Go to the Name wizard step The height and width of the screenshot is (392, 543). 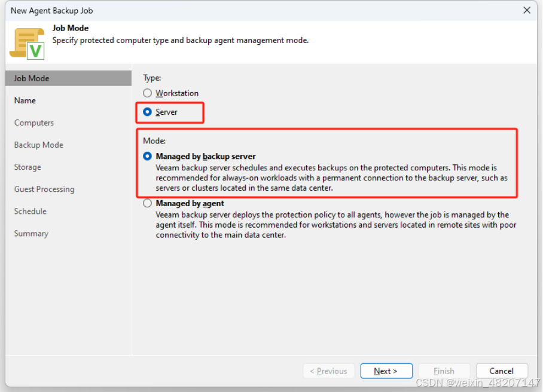pyautogui.click(x=25, y=100)
